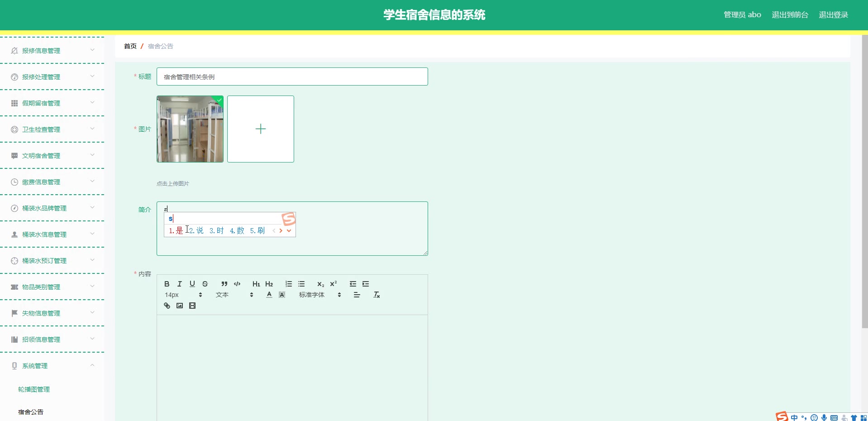The image size is (868, 421).
Task: Go to 首页 via breadcrumb
Action: point(130,46)
